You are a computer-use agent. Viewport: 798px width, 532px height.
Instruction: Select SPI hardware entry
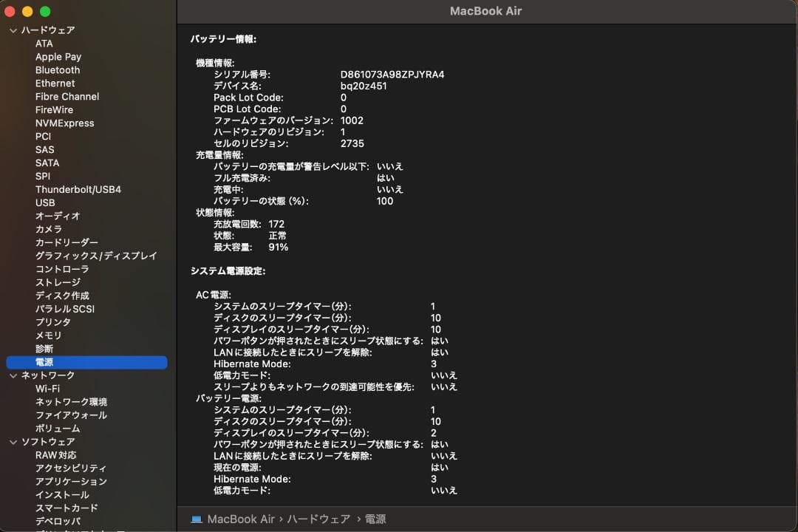pyautogui.click(x=43, y=176)
